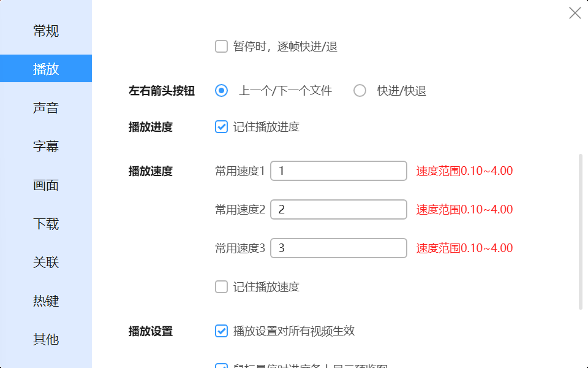Click the 常用速度1 input field
This screenshot has width=588, height=368.
pyautogui.click(x=338, y=171)
